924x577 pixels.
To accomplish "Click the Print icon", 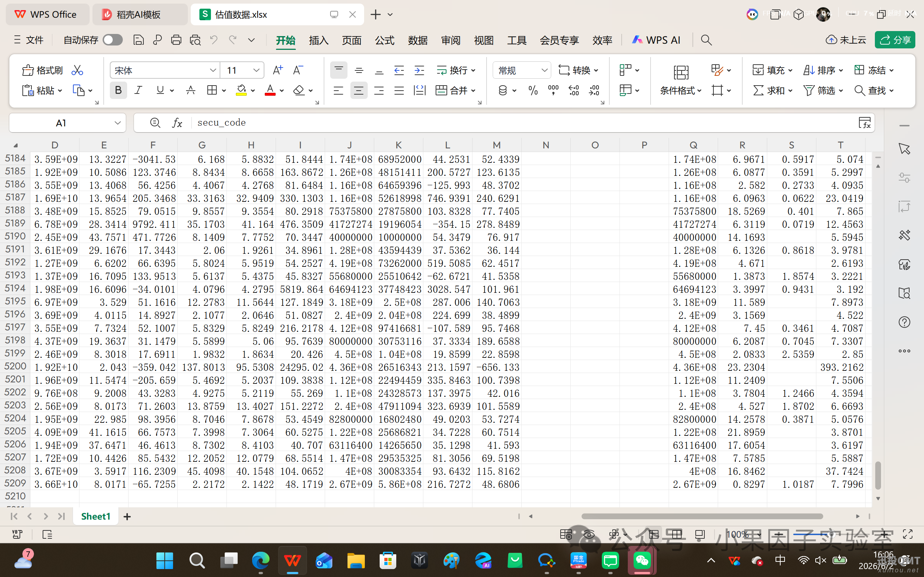I will [176, 40].
